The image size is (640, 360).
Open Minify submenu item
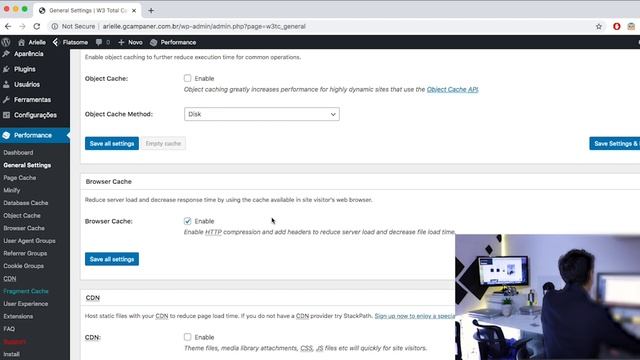tap(12, 191)
